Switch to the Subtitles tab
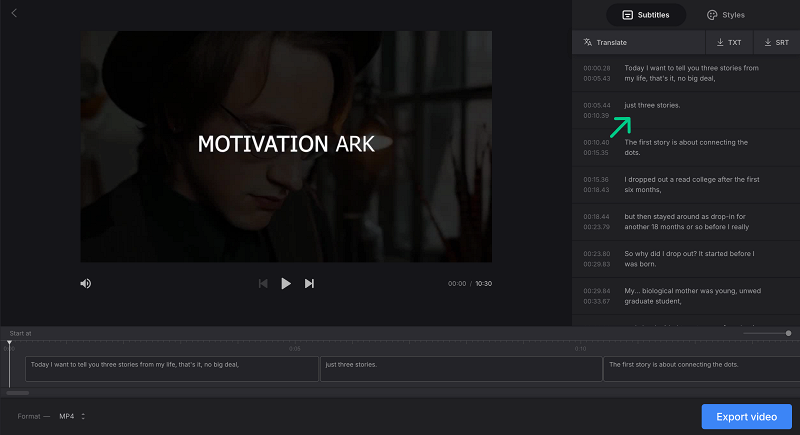The image size is (800, 435). tap(646, 15)
